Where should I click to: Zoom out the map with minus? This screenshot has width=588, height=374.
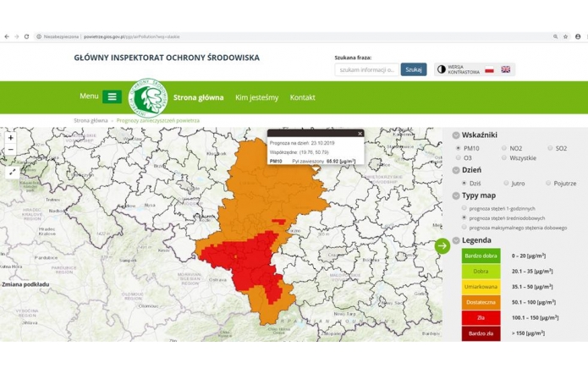click(11, 149)
